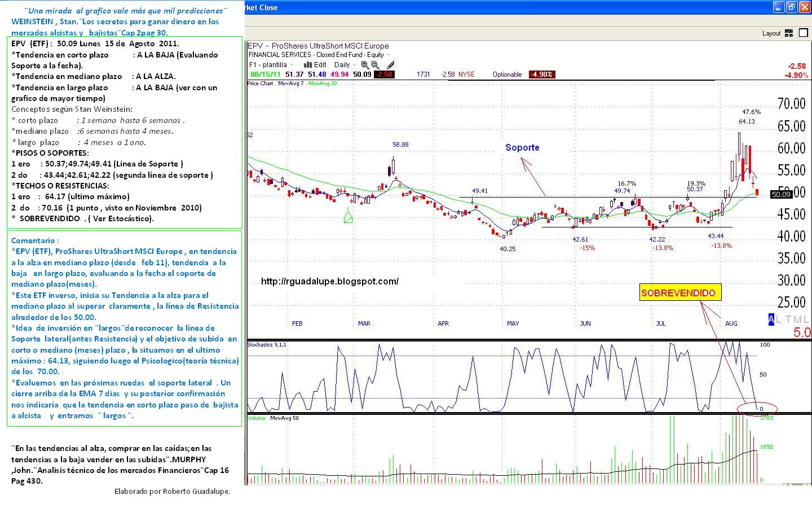Click the high price 51.48
This screenshot has width=812, height=508.
pos(317,75)
